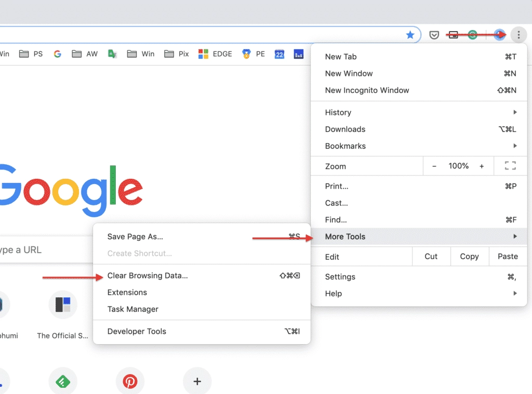Open the Feedly shortcut
This screenshot has height=394, width=532.
tap(63, 380)
